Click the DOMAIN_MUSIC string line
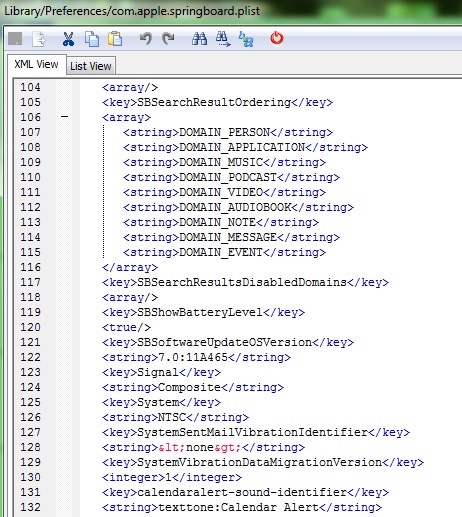 [224, 162]
